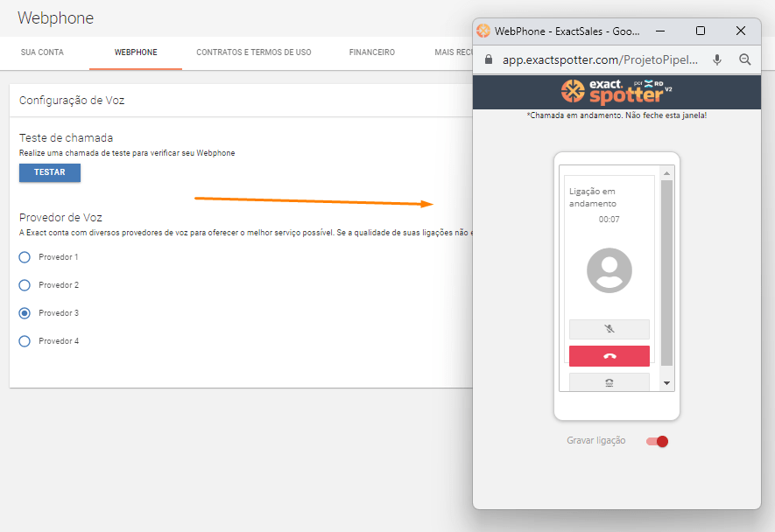Switch to Contratos e Termos de Uso tab
Screen dimensions: 775x532
[253, 52]
